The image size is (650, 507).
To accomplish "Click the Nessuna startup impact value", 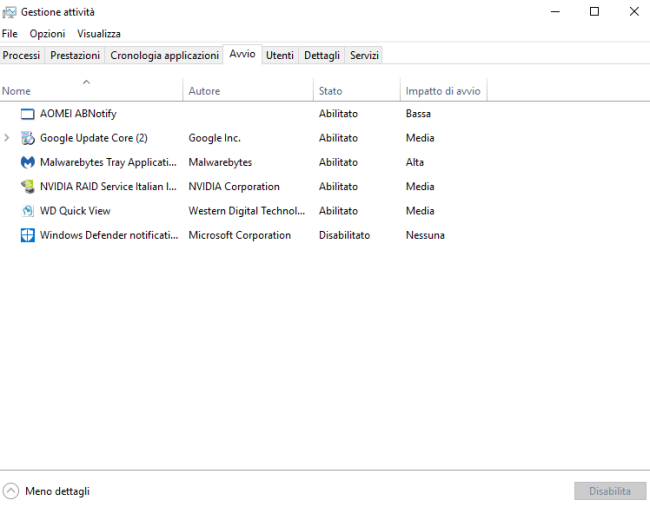I will 425,235.
